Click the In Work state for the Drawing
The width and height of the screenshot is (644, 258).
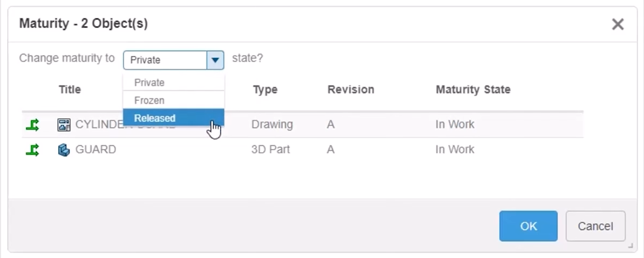pos(455,125)
